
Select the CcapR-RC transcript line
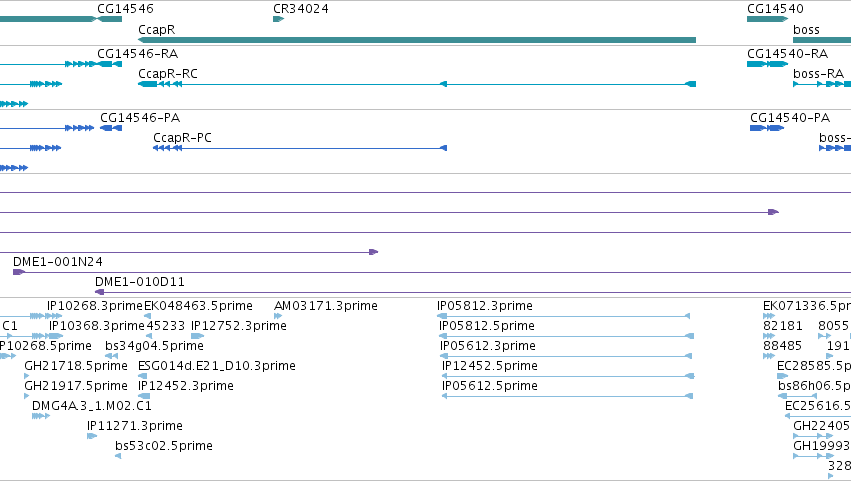(417, 84)
